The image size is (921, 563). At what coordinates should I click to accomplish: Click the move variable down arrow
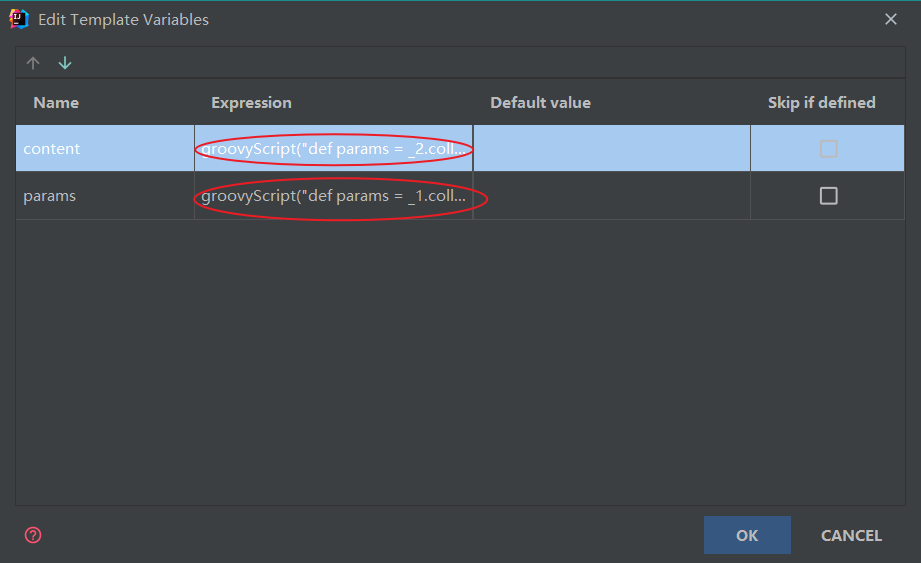[65, 63]
